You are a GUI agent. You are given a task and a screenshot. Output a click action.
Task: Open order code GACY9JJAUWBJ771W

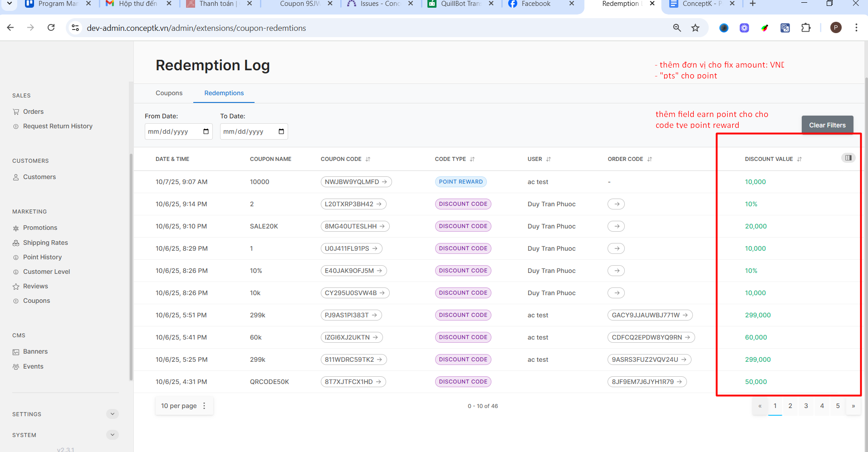pos(650,315)
